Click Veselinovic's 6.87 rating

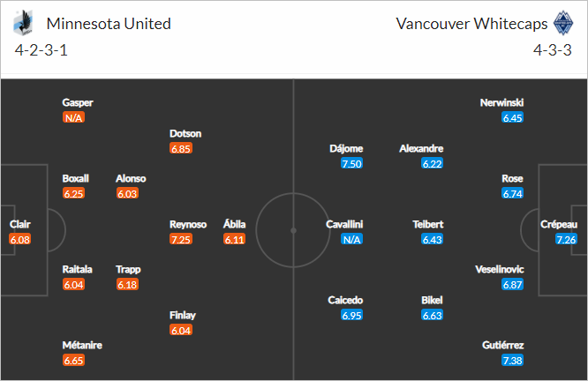[513, 284]
